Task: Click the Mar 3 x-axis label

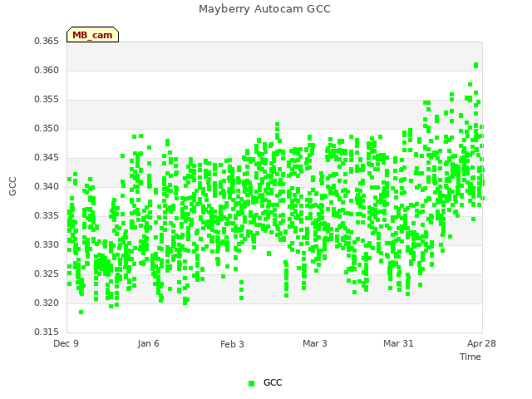Action: (x=315, y=343)
